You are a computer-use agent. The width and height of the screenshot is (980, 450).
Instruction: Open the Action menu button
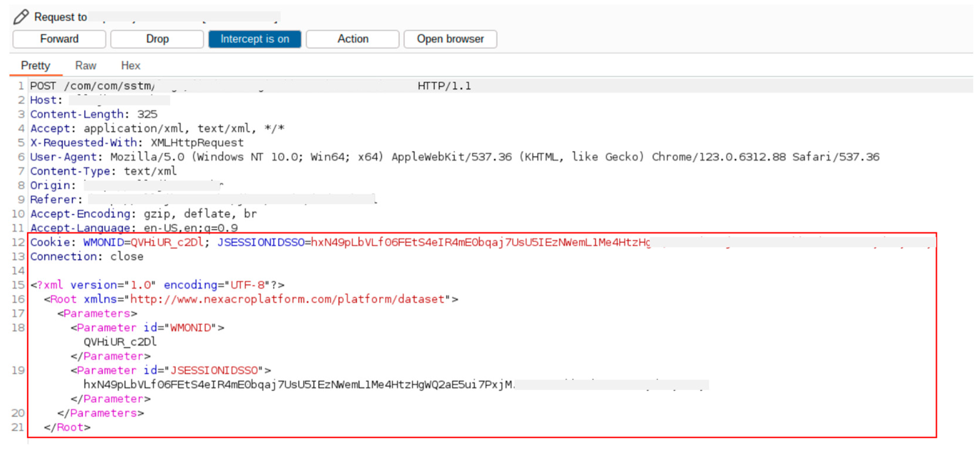coord(352,39)
